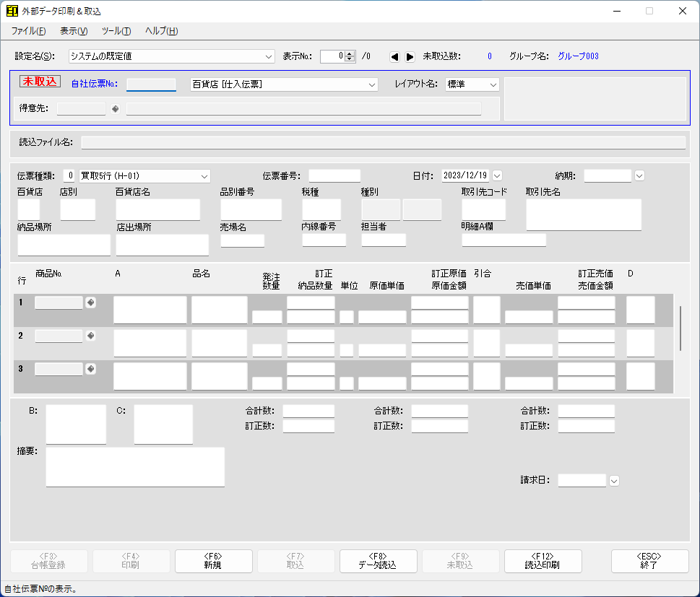This screenshot has width=700, height=597.
Task: Click the 税種 input field
Action: click(321, 210)
